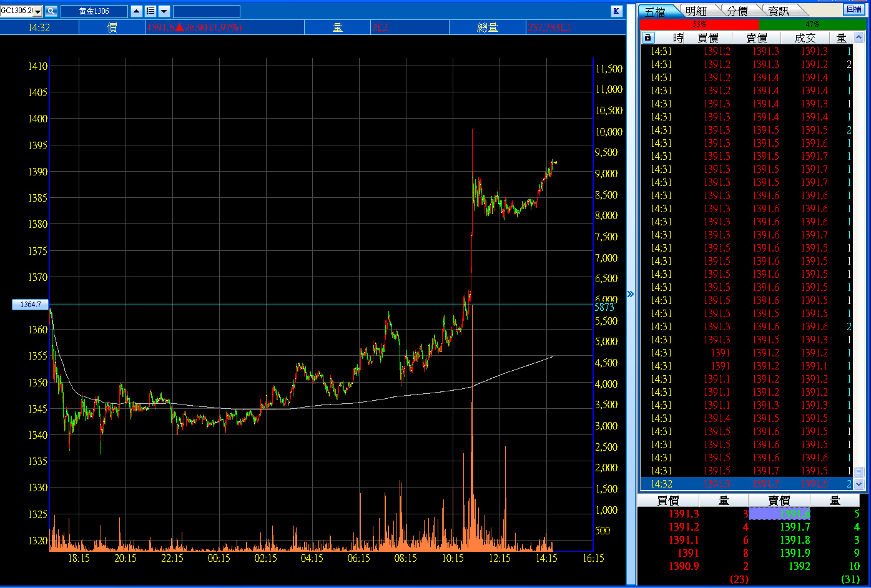Image resolution: width=871 pixels, height=588 pixels.
Task: Switch to the 明細 tab
Action: [696, 11]
